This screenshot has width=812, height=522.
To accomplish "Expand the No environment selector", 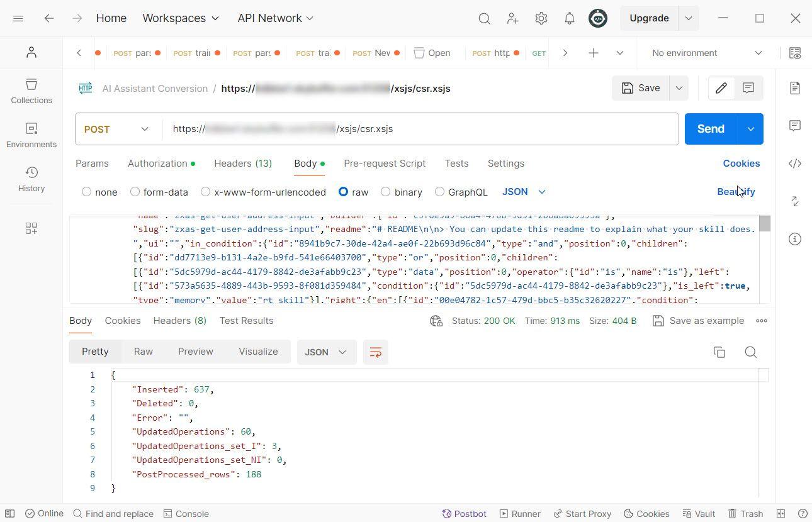I will point(706,53).
